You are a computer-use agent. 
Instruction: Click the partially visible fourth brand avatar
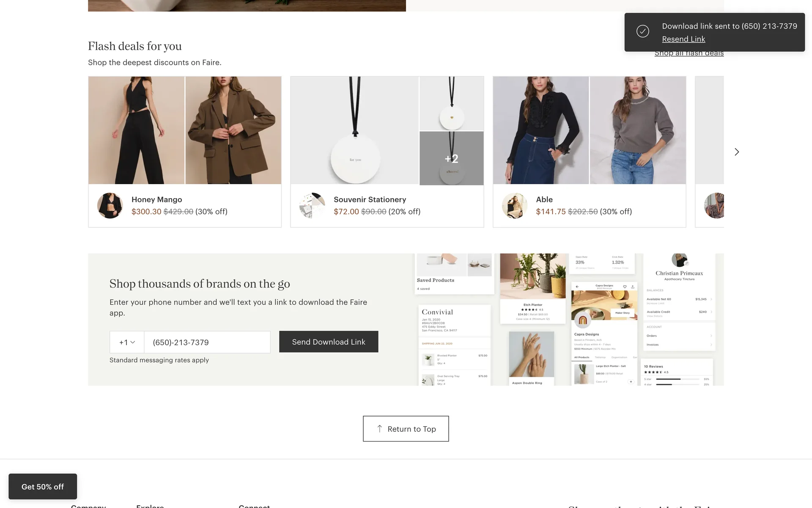(715, 206)
